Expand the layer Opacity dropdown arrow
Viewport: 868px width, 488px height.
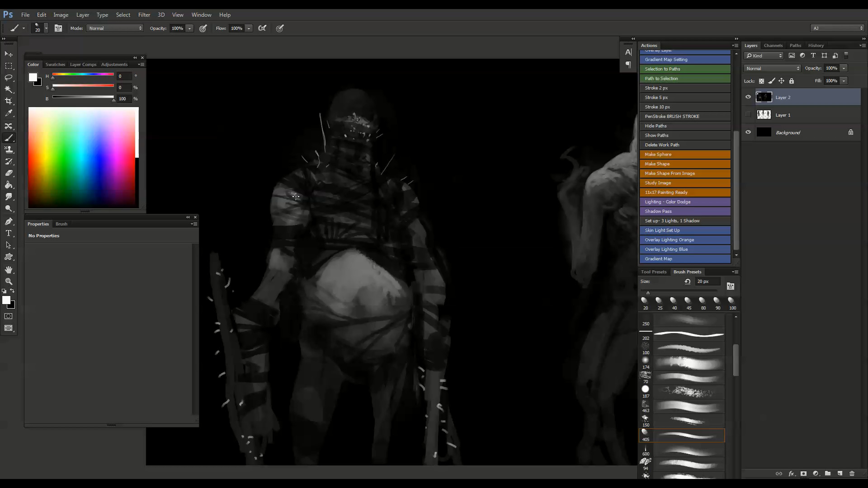click(x=844, y=68)
